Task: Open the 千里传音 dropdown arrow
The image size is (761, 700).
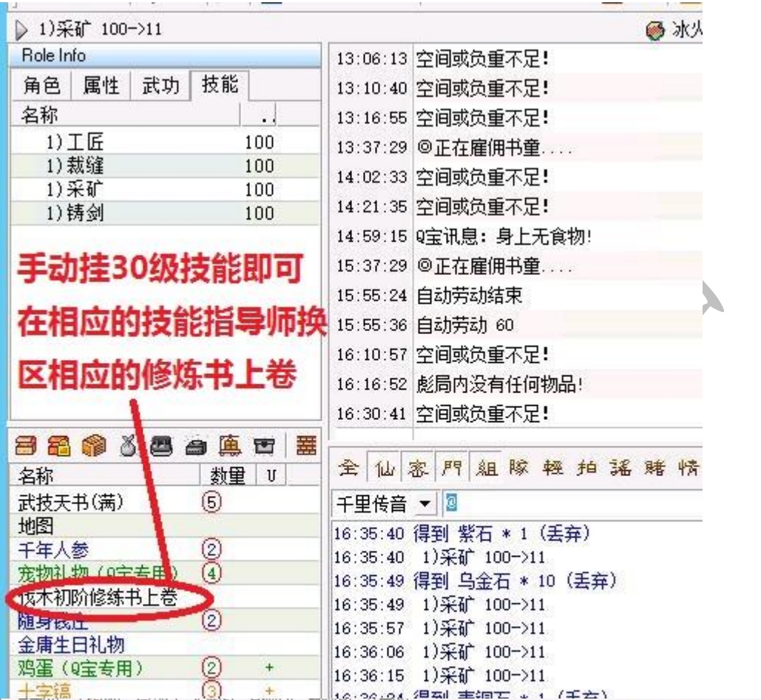Action: (425, 505)
